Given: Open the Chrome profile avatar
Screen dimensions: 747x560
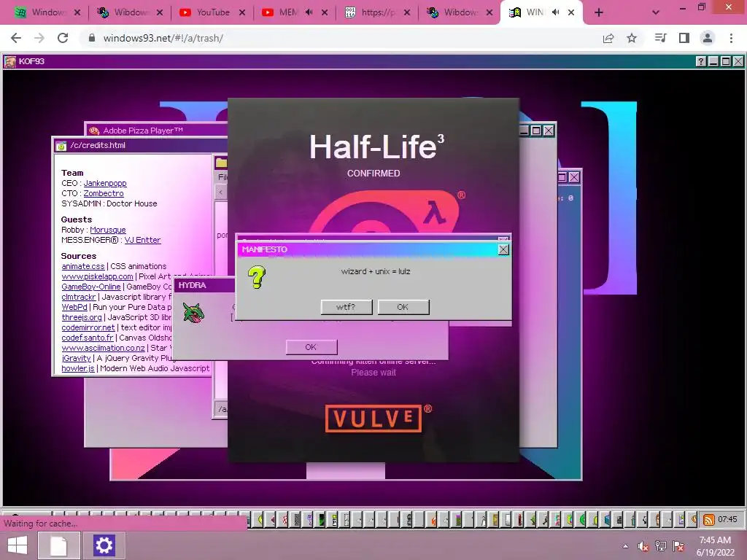Looking at the screenshot, I should pos(708,38).
